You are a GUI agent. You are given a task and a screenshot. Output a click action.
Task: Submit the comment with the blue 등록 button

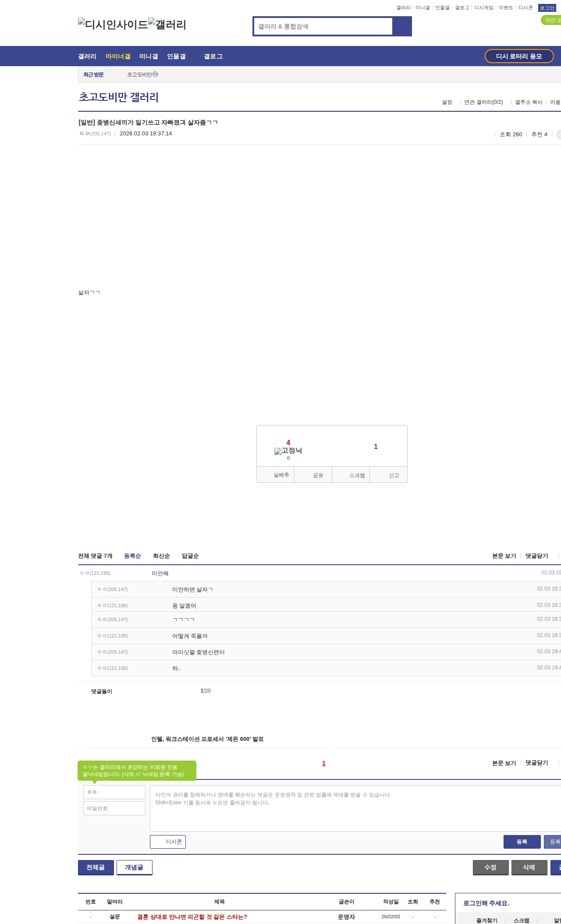[x=522, y=842]
